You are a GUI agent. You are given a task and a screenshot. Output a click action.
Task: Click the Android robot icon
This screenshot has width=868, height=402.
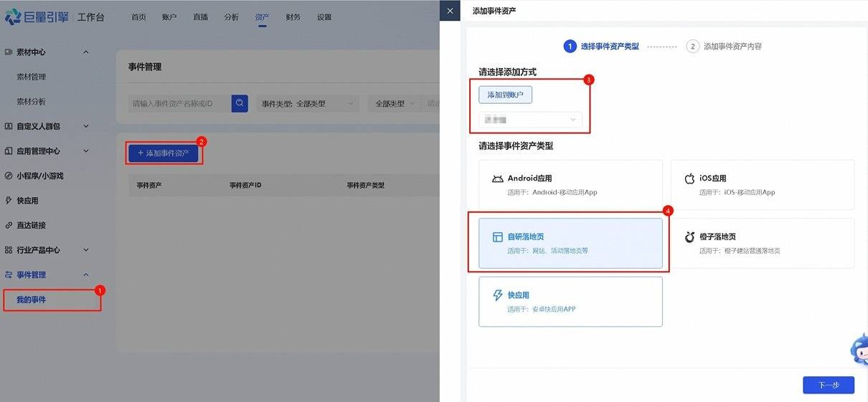[x=497, y=178]
